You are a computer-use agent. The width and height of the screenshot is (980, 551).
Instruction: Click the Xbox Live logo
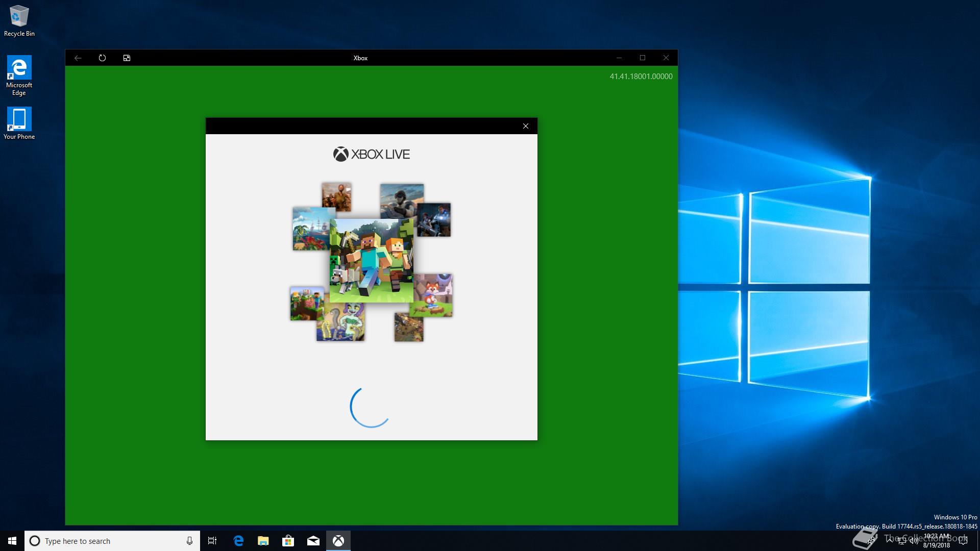(372, 154)
